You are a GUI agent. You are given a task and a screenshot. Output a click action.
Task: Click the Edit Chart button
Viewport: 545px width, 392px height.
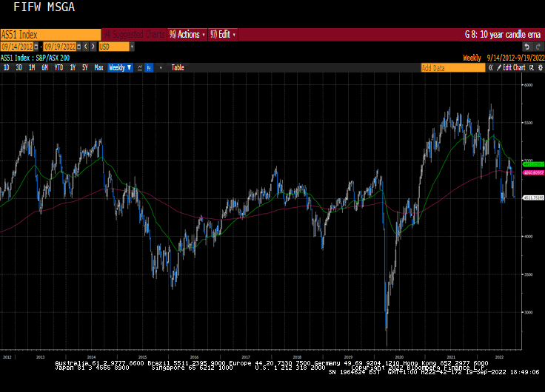coord(511,68)
